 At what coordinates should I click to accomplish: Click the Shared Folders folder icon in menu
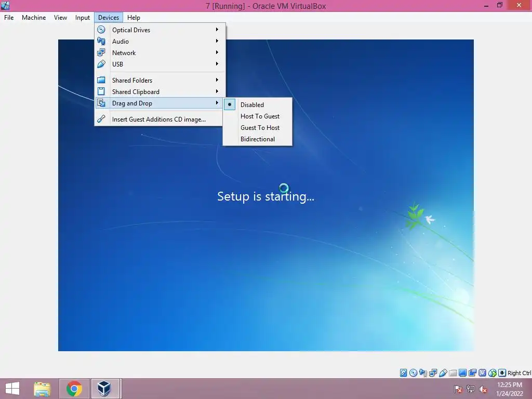tap(101, 80)
